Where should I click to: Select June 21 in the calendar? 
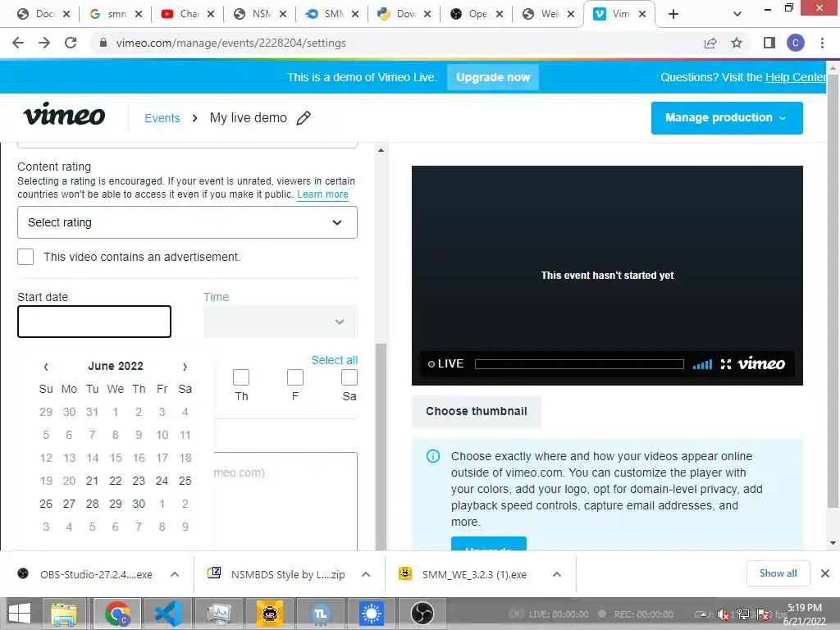tap(92, 481)
